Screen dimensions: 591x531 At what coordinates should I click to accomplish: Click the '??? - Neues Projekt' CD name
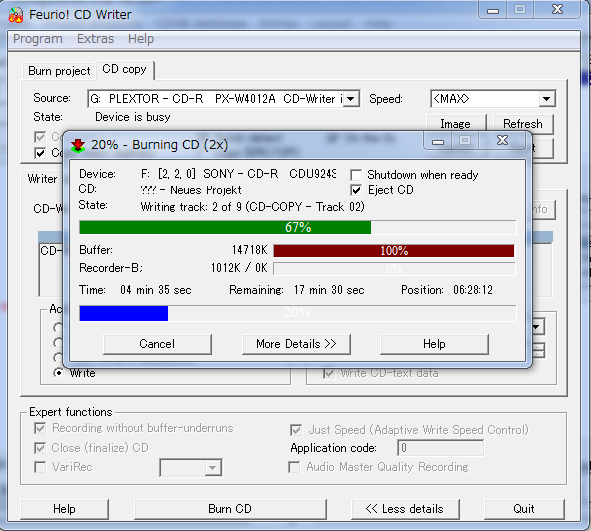tap(191, 190)
